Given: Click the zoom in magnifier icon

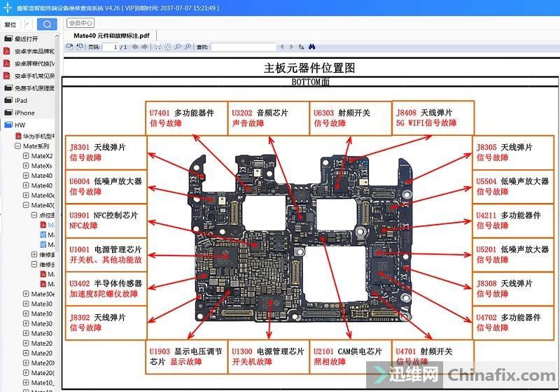Looking at the screenshot, I should (188, 47).
